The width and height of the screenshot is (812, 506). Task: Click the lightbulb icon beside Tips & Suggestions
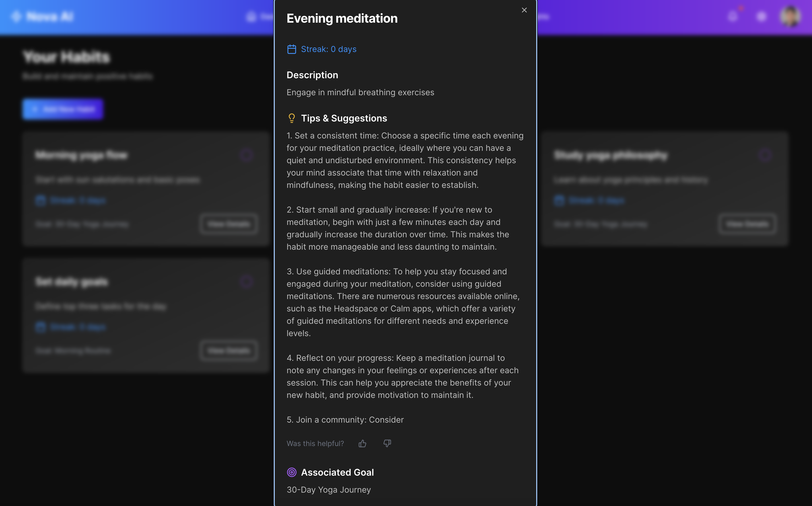coord(292,118)
